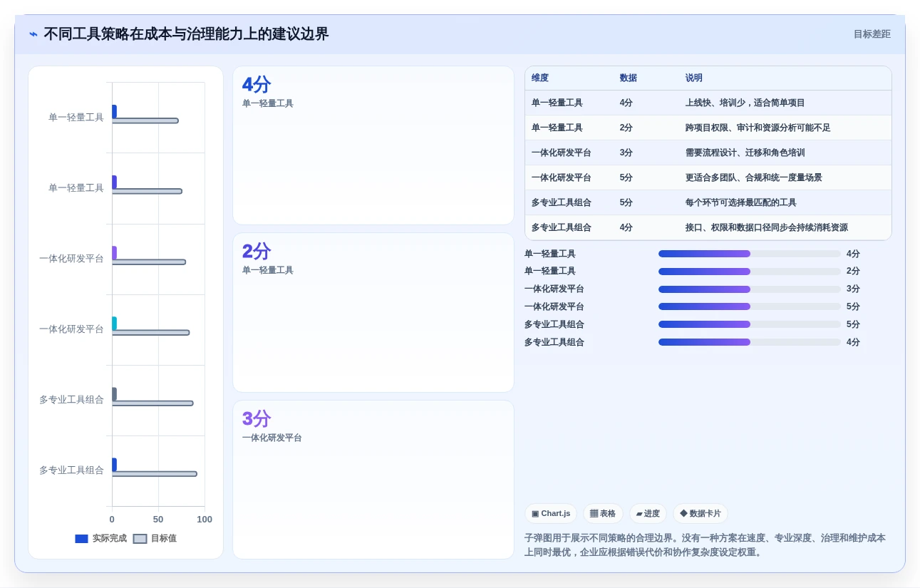Click the lightning icon beside the page title

pyautogui.click(x=33, y=34)
